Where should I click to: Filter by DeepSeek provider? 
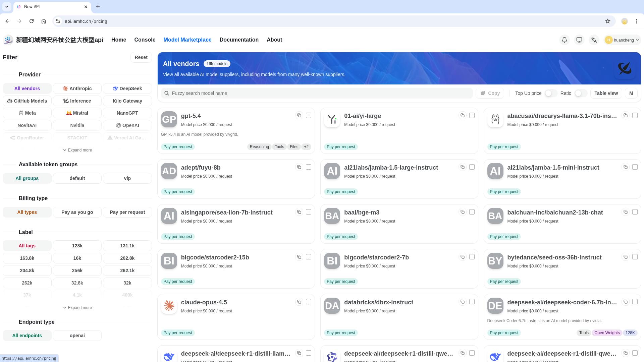pos(127,88)
